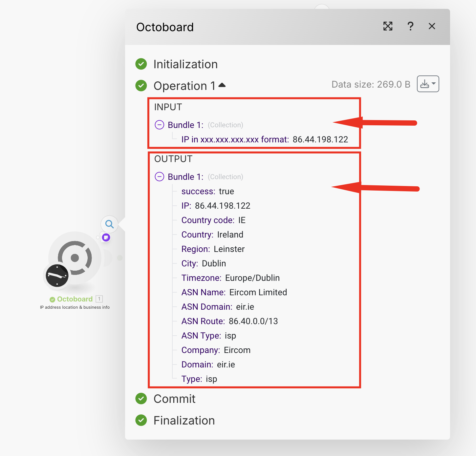This screenshot has width=476, height=456.
Task: Click the green checkmark beside Finalization
Action: click(x=141, y=421)
